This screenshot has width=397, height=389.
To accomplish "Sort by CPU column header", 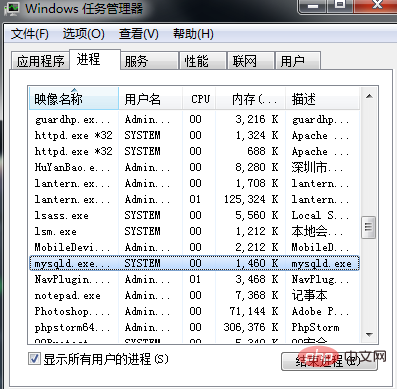I will pyautogui.click(x=199, y=99).
